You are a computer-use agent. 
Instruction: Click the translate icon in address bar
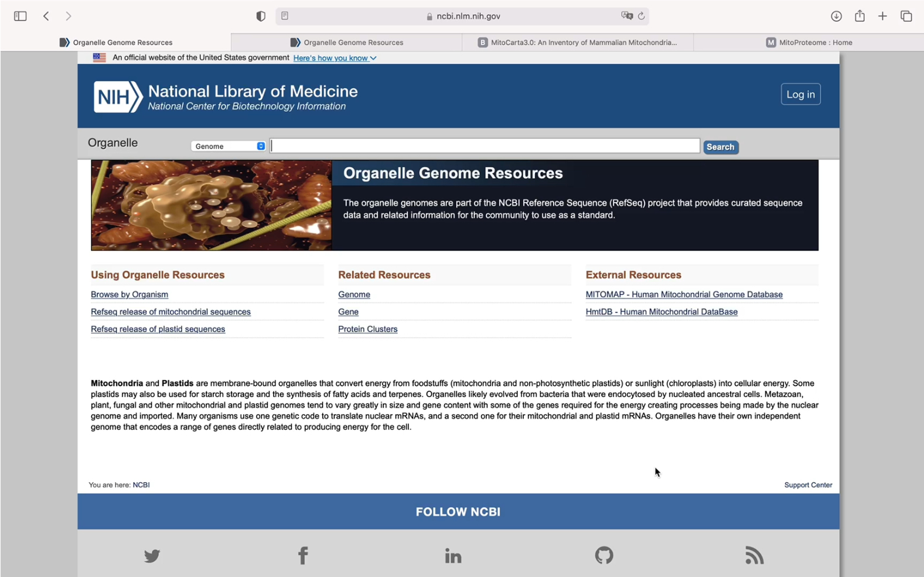627,16
